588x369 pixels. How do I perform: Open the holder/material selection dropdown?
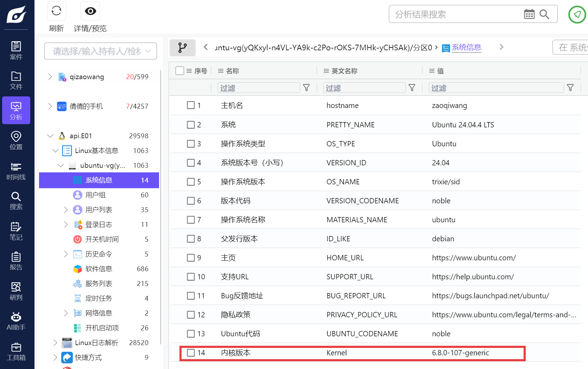tap(101, 51)
